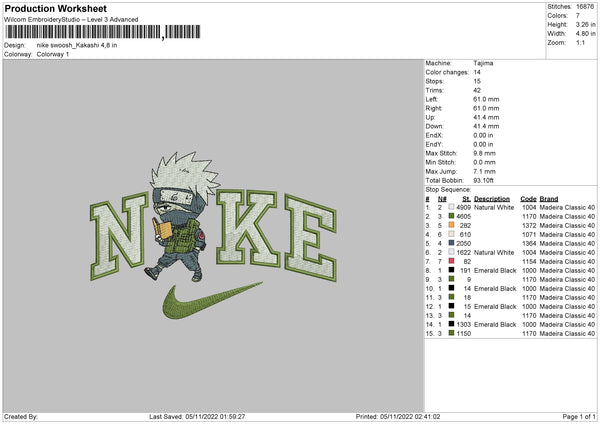Click the Wilcom EmbroideryStudio Level 3 Advanced text

click(x=71, y=20)
